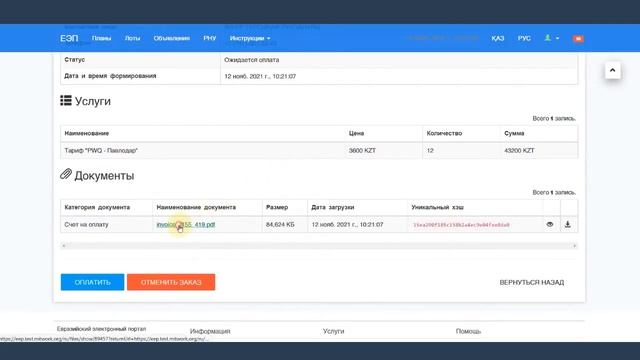Open the РНУ menu item

[209, 38]
